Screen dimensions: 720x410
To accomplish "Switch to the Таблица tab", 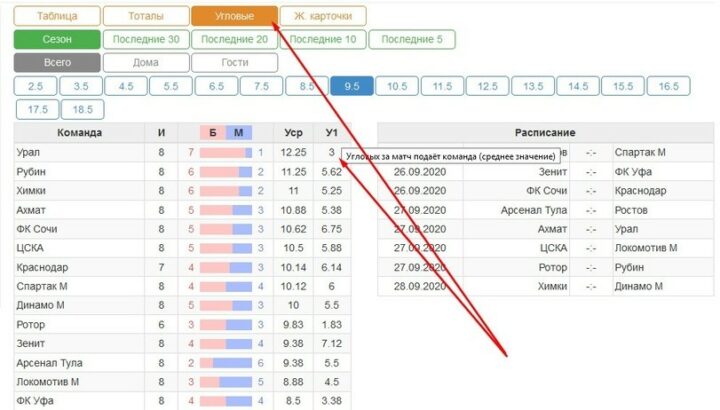I will pyautogui.click(x=57, y=16).
